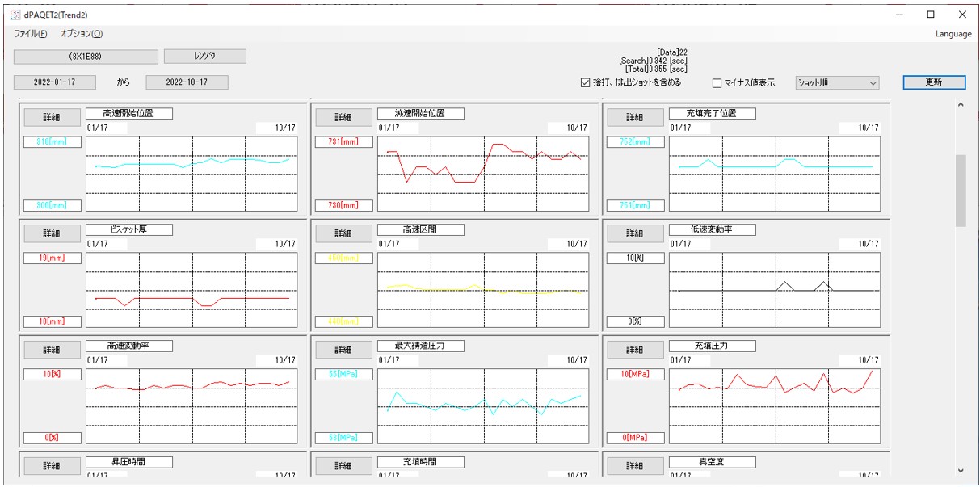980x487 pixels.
Task: Click the 減速開始位置 red trend plot
Action: pos(483,174)
